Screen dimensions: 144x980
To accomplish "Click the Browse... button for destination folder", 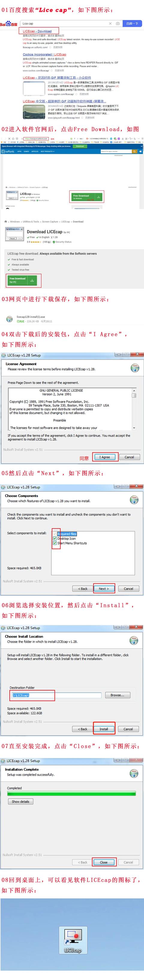I will pos(117,695).
